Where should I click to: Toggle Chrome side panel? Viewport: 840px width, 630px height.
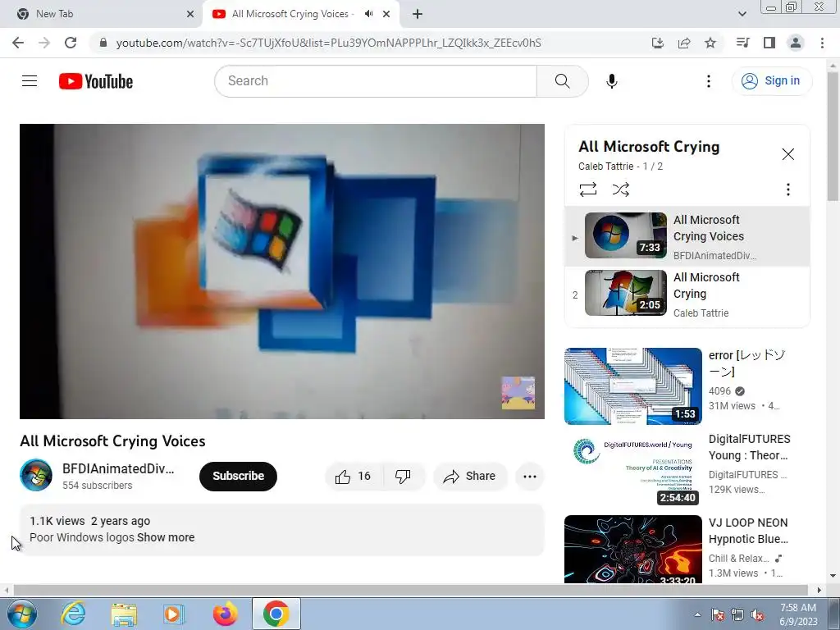pos(769,43)
